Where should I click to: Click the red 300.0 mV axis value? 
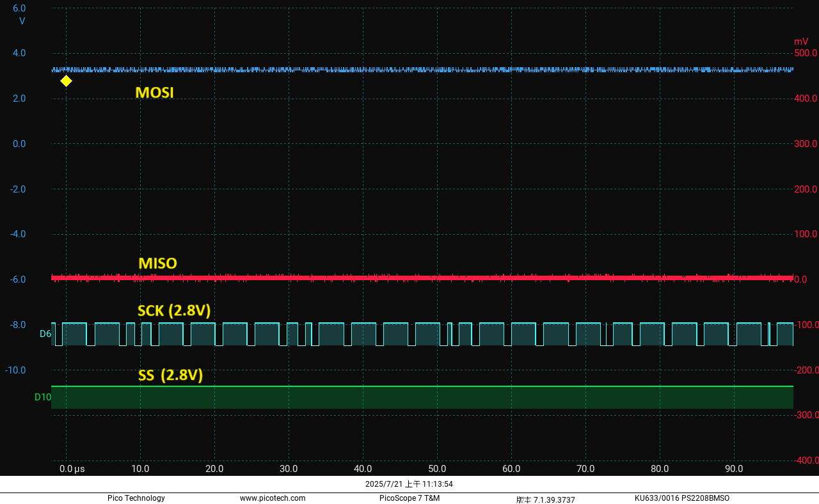[x=806, y=144]
